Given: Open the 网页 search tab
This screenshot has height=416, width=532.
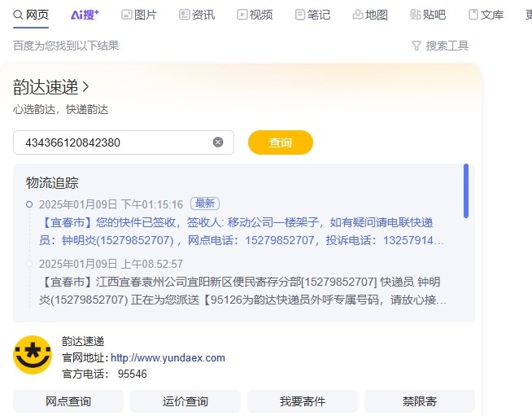Looking at the screenshot, I should [x=31, y=15].
